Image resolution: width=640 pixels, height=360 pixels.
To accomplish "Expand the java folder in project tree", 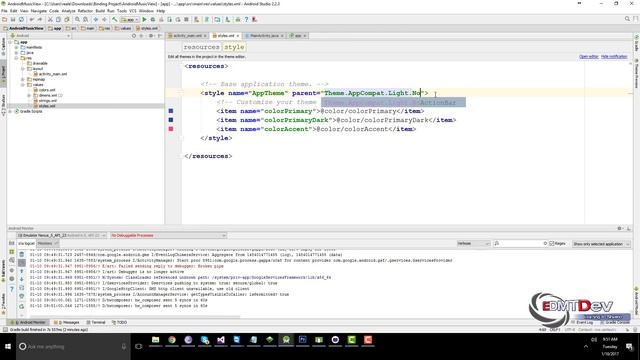I will (16, 53).
